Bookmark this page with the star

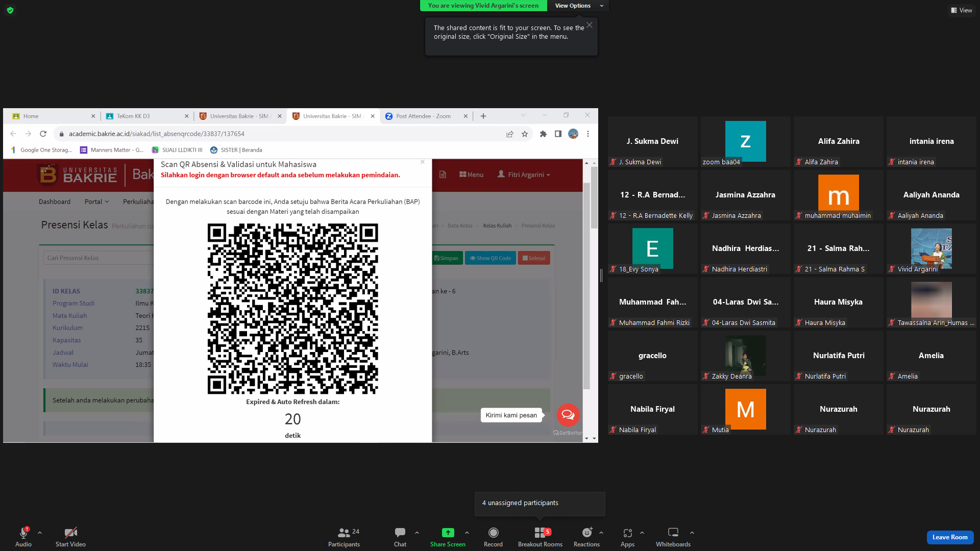[x=525, y=134]
